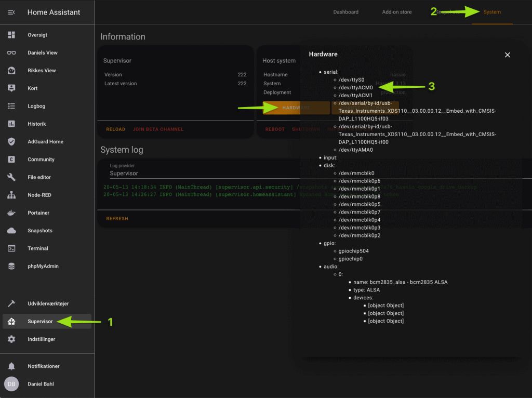Click /dev/ttyS0 in the serial list

[351, 79]
